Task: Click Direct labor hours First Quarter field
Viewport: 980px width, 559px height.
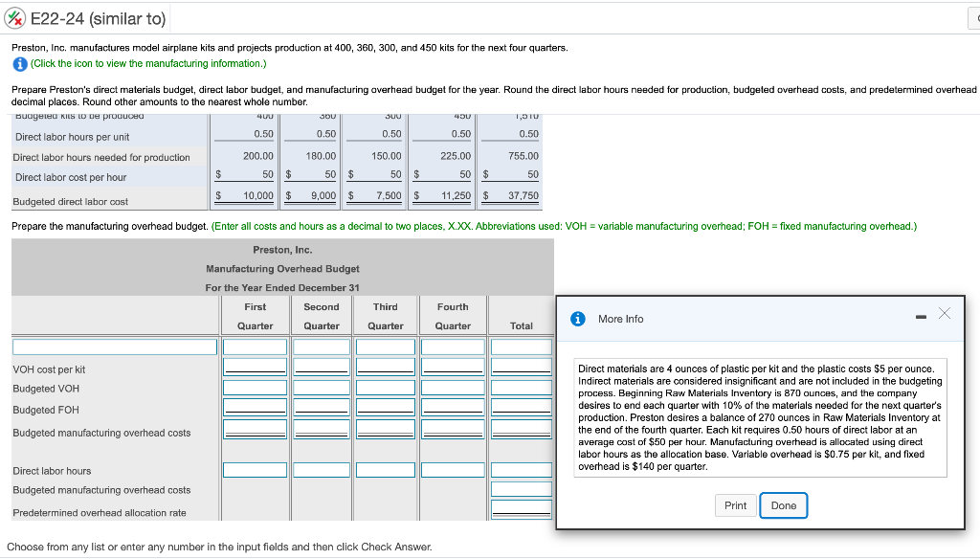Action: [255, 470]
